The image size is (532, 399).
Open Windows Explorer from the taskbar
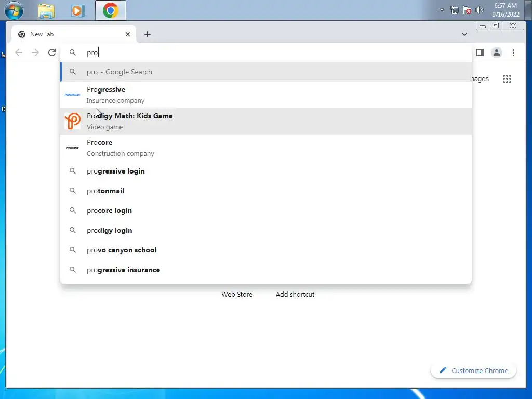(x=46, y=10)
